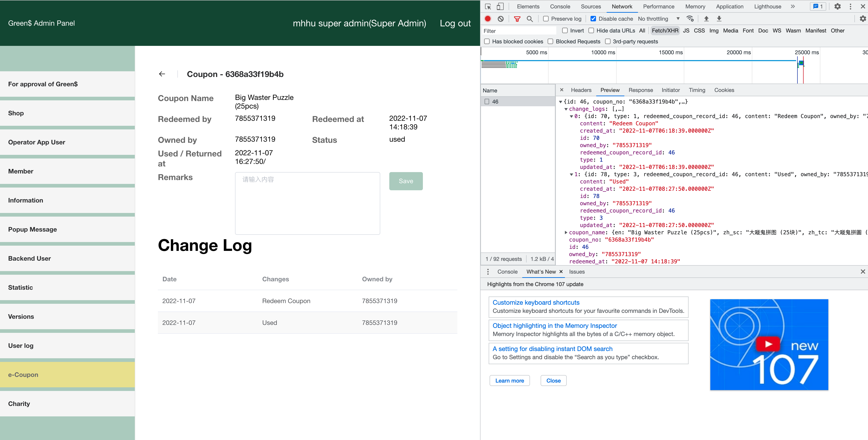
Task: Check the Invert filter checkbox
Action: pyautogui.click(x=565, y=31)
